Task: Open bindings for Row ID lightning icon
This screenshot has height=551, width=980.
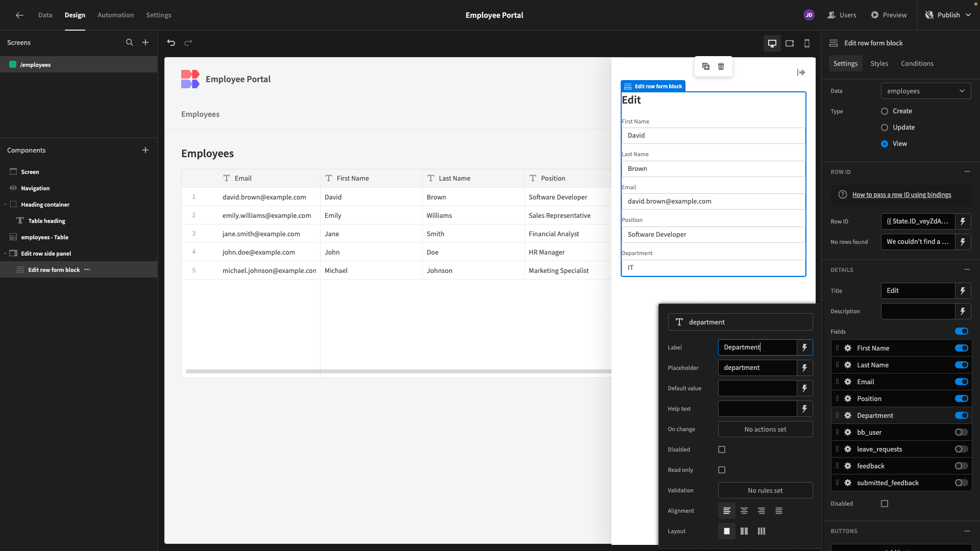Action: coord(963,221)
